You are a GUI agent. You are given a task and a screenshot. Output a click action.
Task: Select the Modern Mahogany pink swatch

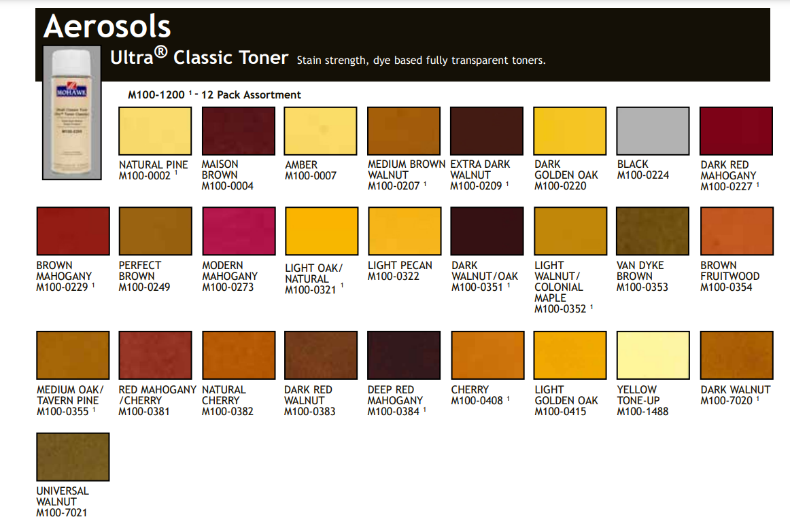coord(238,231)
